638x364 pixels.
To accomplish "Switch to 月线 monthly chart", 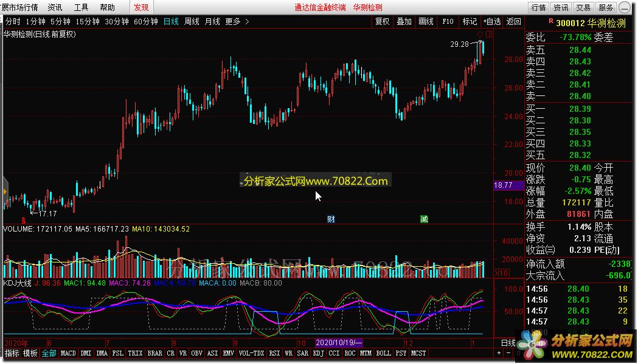I will [212, 21].
